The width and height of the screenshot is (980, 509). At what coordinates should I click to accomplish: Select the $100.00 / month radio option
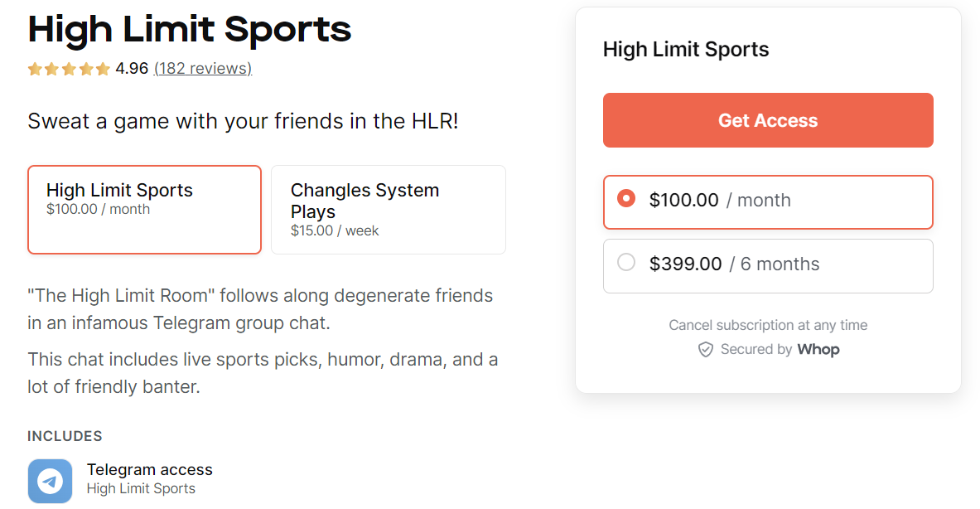(768, 201)
